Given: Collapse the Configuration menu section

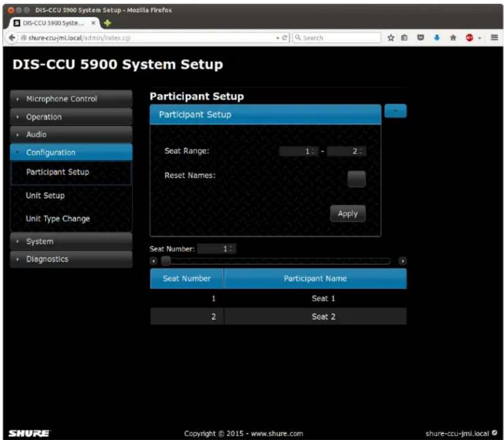Looking at the screenshot, I should (71, 153).
